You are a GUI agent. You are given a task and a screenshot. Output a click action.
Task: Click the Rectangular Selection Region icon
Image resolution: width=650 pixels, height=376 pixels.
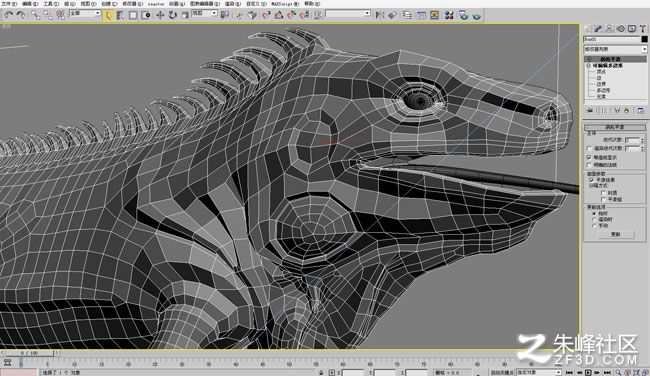pos(133,15)
